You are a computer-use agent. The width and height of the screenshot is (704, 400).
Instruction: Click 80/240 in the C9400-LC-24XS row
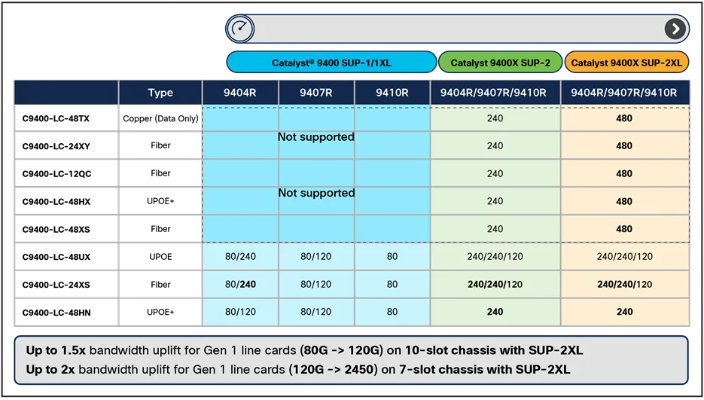[x=240, y=285]
